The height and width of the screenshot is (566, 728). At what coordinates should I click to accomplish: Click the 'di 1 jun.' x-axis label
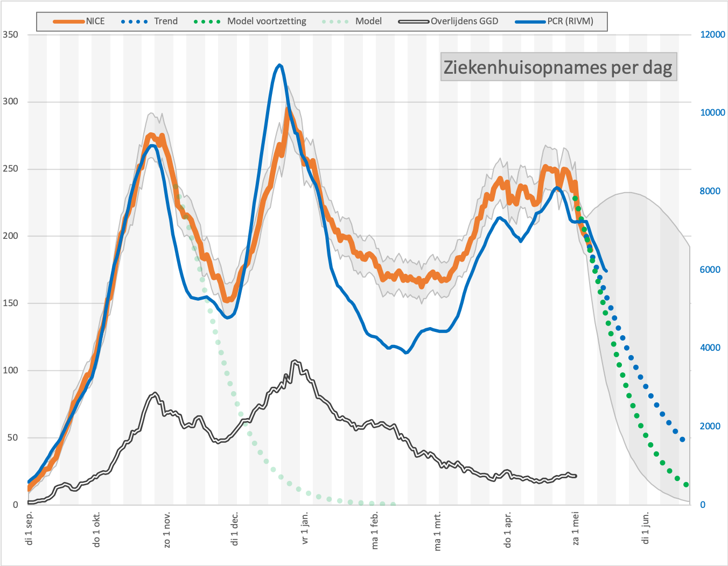point(646,528)
